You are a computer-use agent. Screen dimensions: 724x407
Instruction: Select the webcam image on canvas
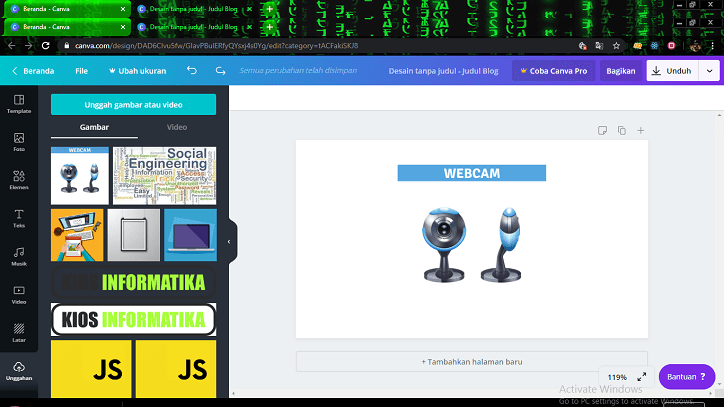pyautogui.click(x=472, y=245)
